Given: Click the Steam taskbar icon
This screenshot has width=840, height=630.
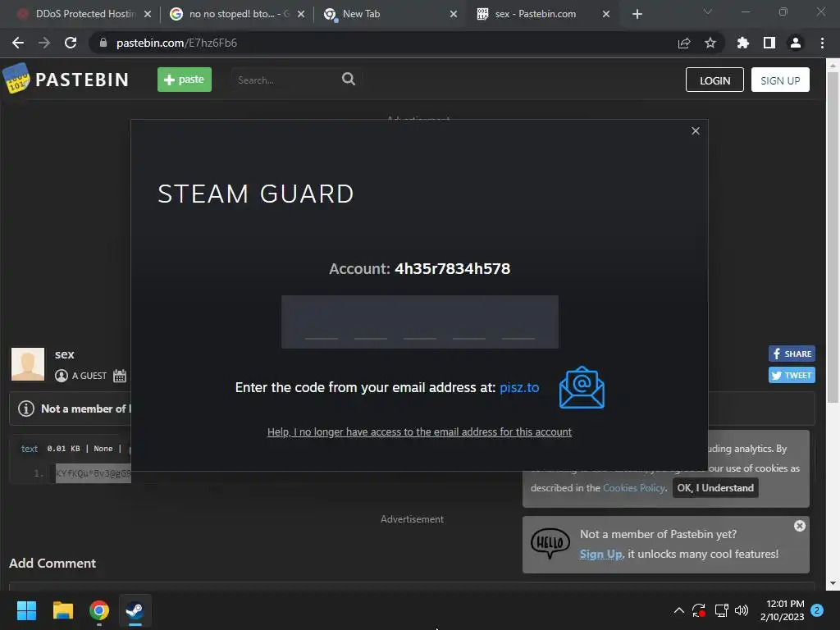Looking at the screenshot, I should [x=135, y=610].
